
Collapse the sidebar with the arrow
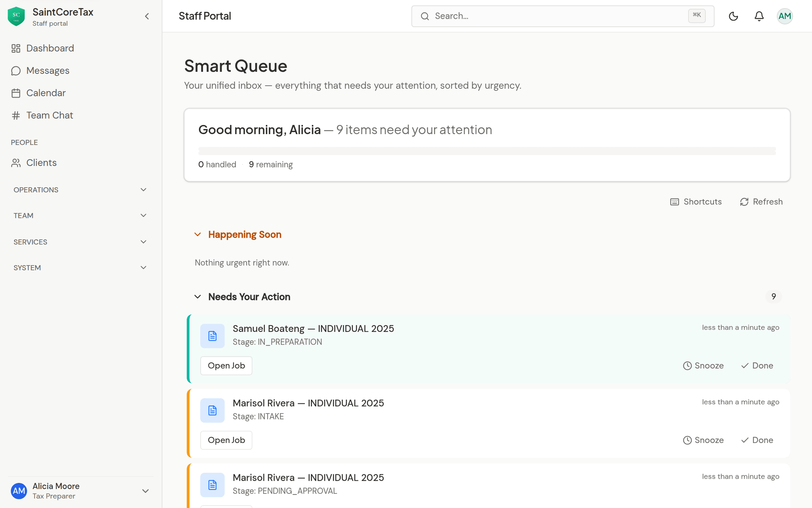(147, 16)
